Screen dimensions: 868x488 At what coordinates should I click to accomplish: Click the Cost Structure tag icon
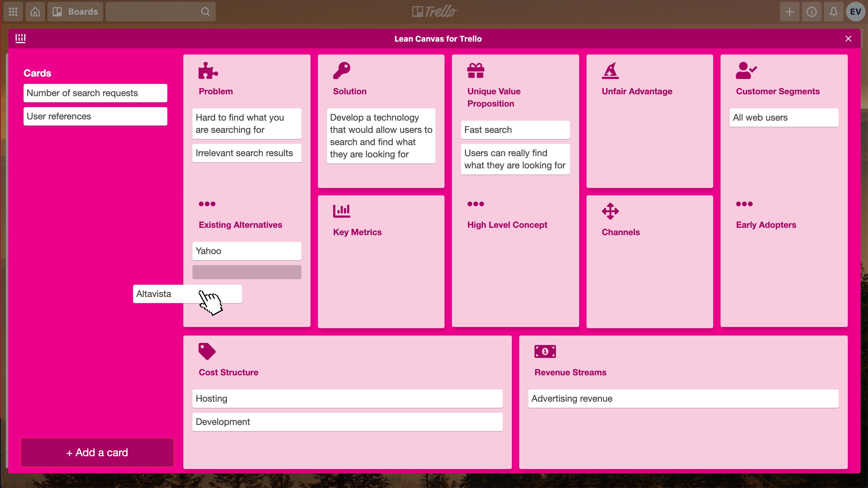tap(207, 351)
